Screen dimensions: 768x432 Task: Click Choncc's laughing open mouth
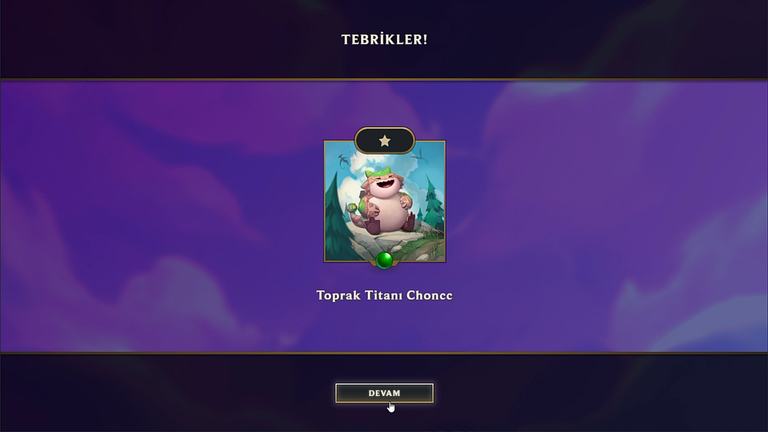[387, 185]
